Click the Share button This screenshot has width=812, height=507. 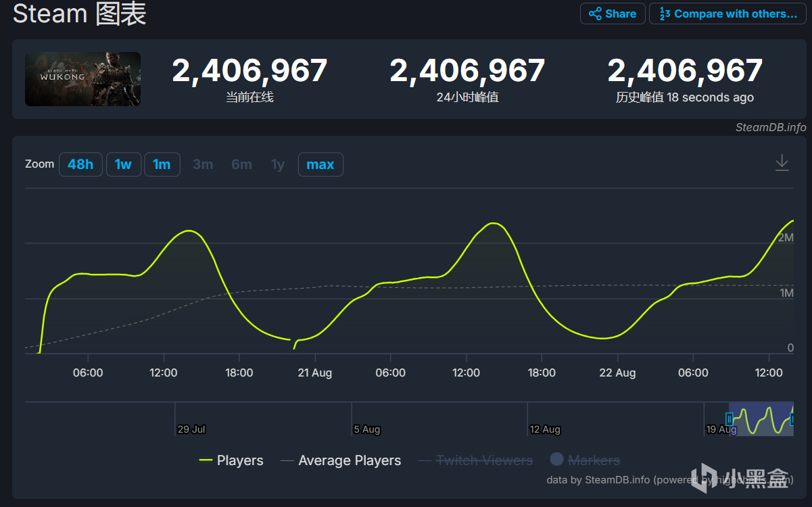pyautogui.click(x=613, y=14)
